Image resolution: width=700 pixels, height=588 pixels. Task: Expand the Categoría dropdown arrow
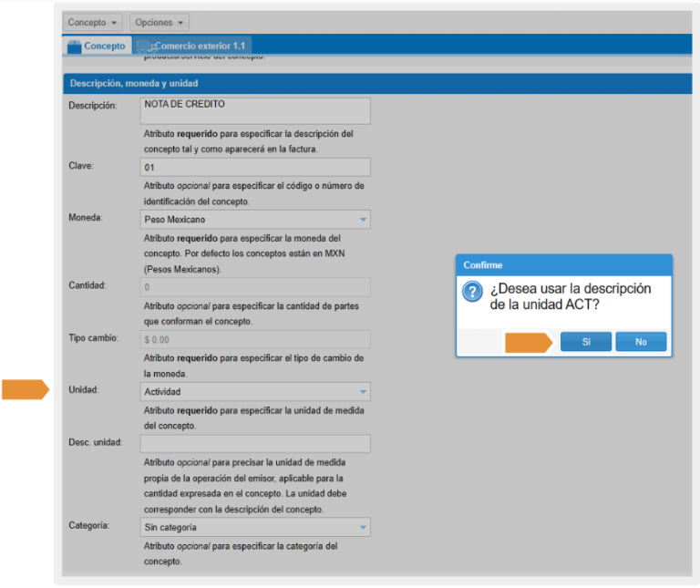tap(363, 528)
